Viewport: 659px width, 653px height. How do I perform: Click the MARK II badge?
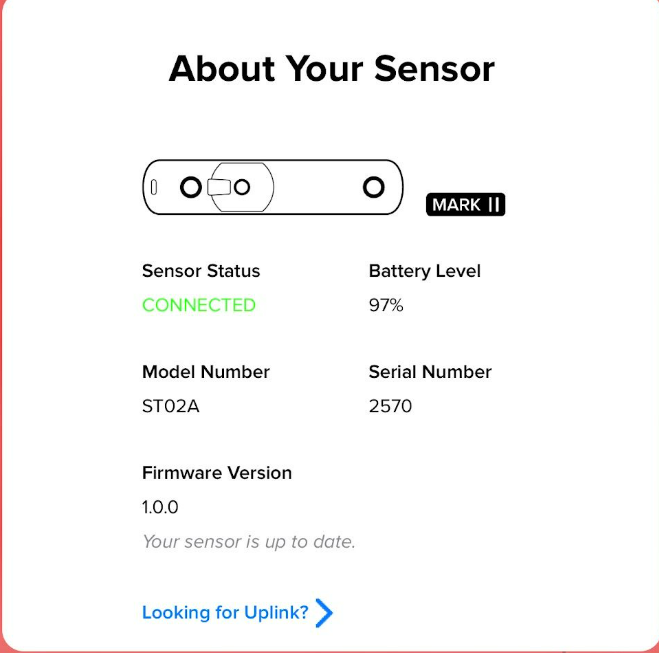[x=466, y=205]
